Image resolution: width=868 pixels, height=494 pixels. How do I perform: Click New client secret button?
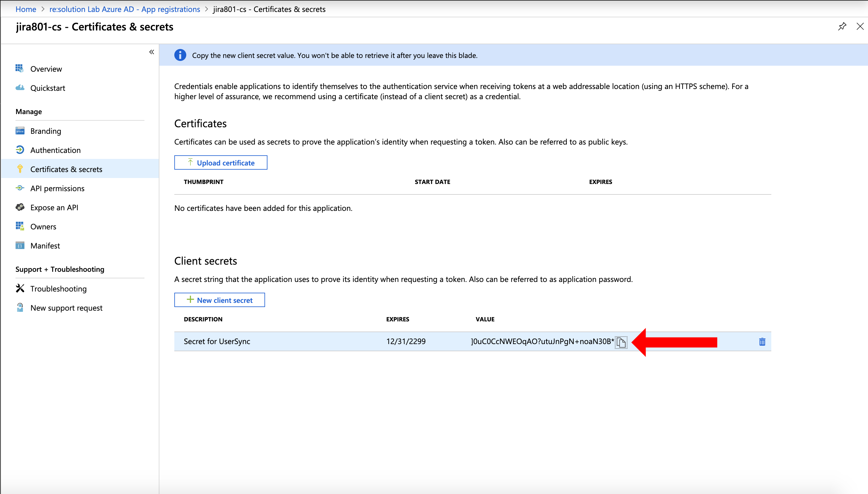219,300
